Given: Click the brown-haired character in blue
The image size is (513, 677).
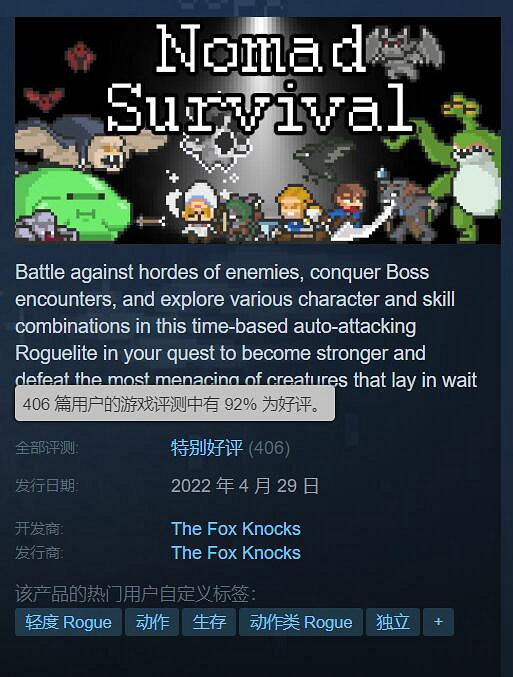Looking at the screenshot, I should tap(349, 207).
